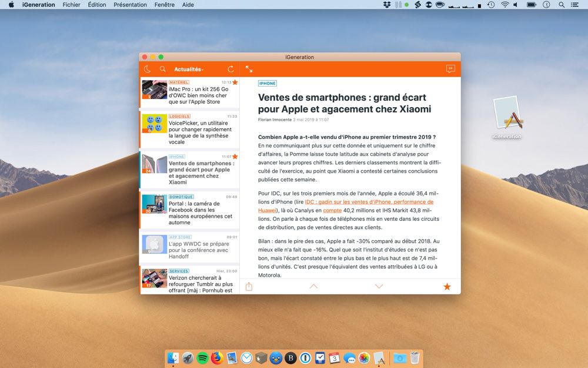Toggle the favorite star below the article

(447, 287)
